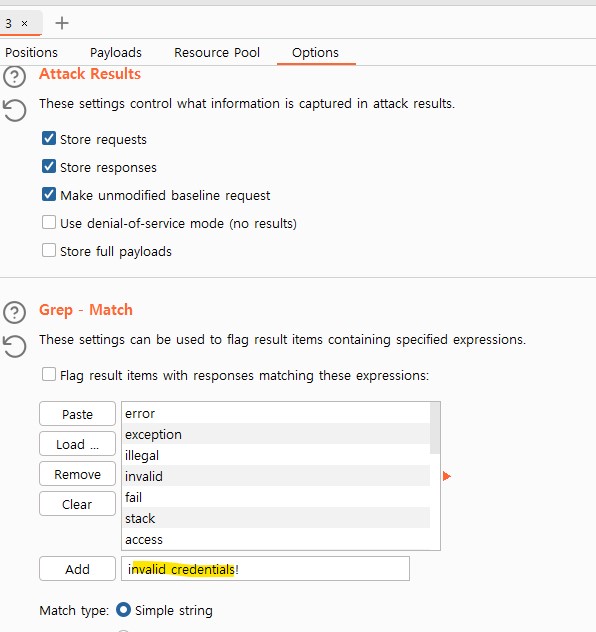Enable Store full payloads
This screenshot has width=596, height=632.
(49, 250)
